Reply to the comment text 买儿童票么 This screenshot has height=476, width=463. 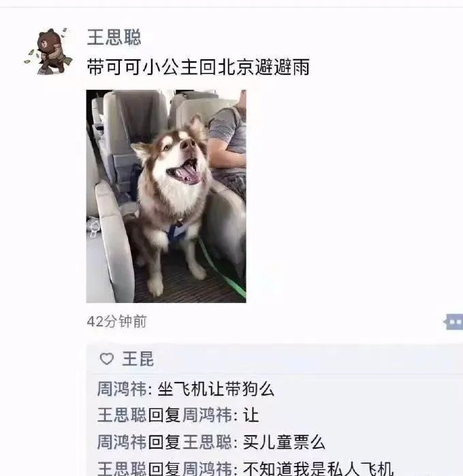tap(284, 442)
